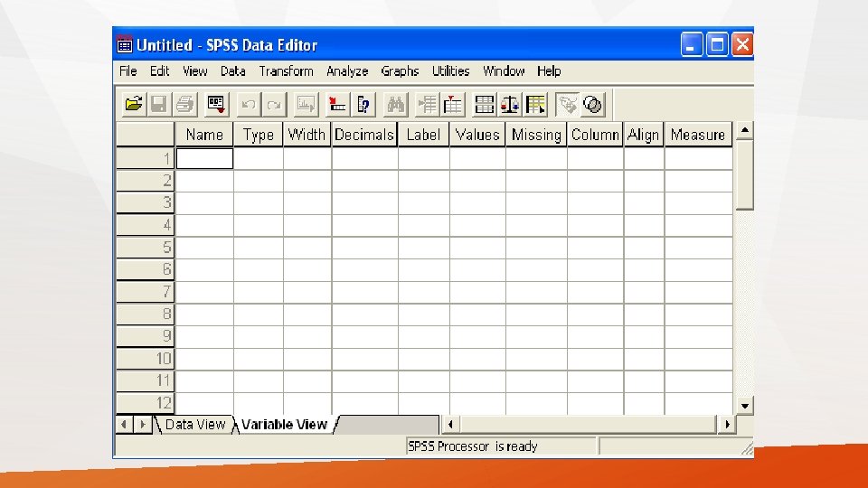Open the Variables info icon

point(363,104)
